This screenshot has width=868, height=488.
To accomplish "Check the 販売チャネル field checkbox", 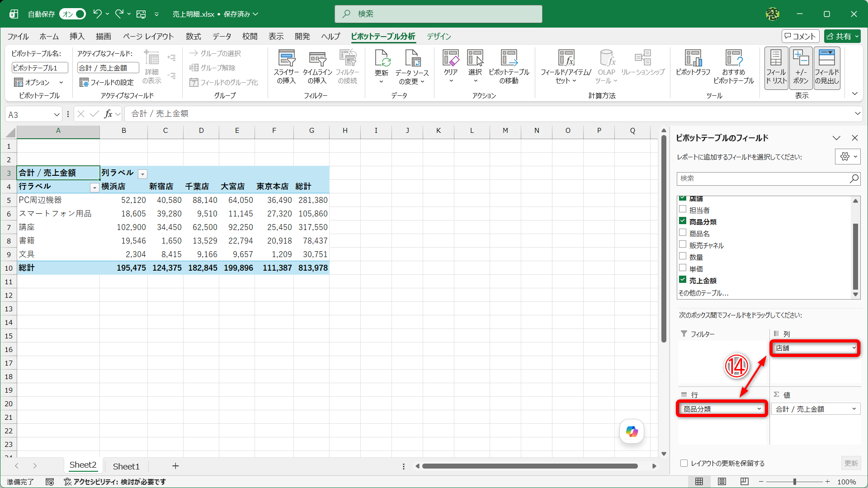I will [683, 244].
